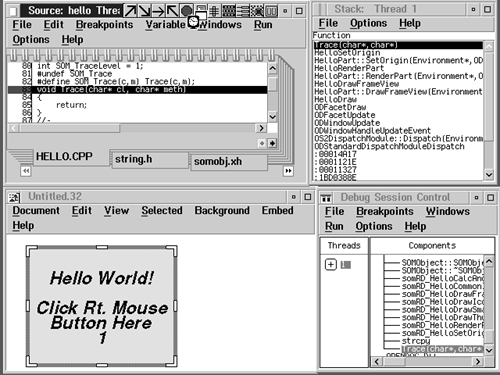The height and width of the screenshot is (375, 500).
Task: Open the Untitled.32 window system menu icon
Action: coord(14,197)
